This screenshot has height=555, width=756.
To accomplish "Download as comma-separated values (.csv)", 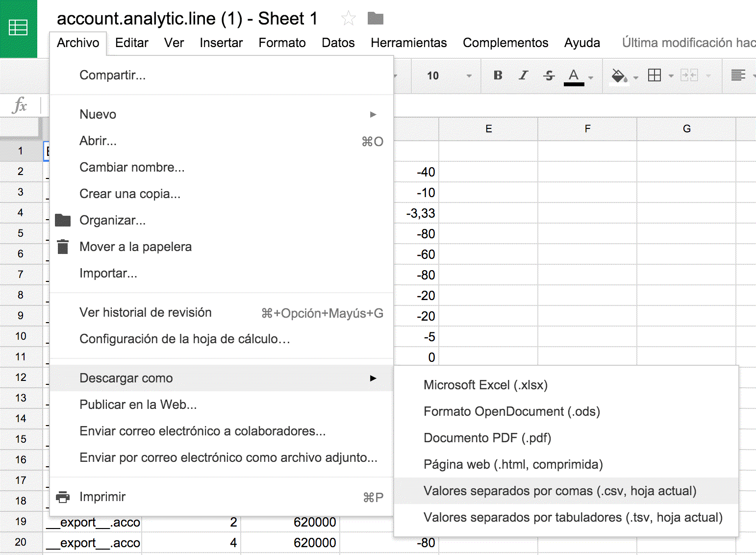I will pyautogui.click(x=560, y=491).
